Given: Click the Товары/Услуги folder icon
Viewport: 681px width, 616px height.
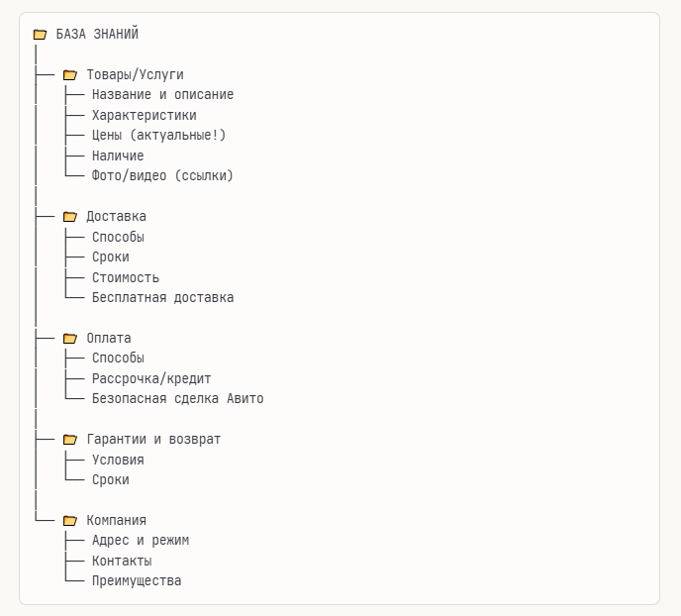Looking at the screenshot, I should pyautogui.click(x=70, y=75).
